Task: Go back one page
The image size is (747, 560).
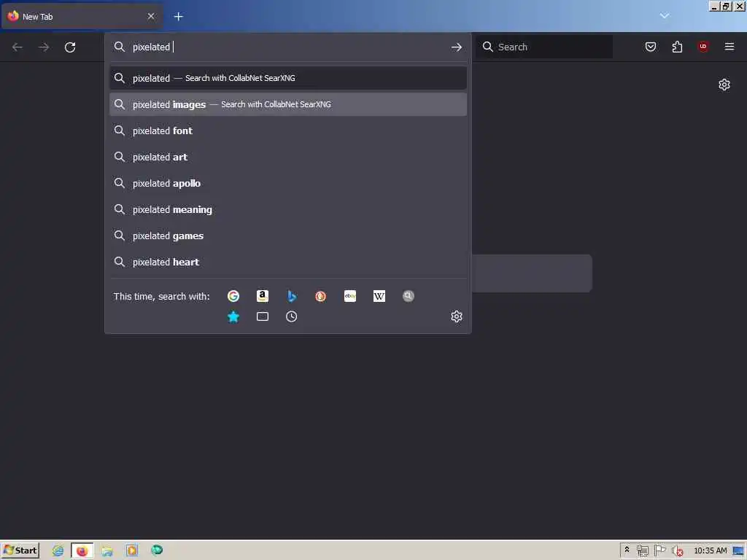Action: 18,47
